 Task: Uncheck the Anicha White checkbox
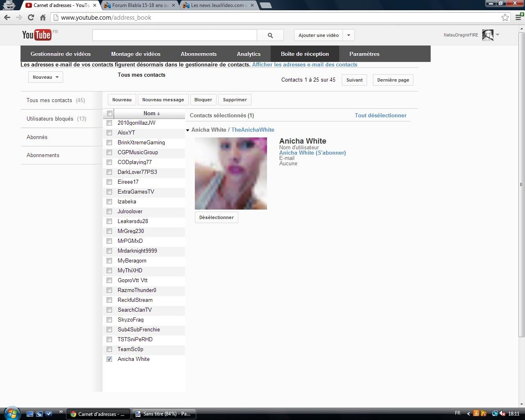(x=110, y=359)
